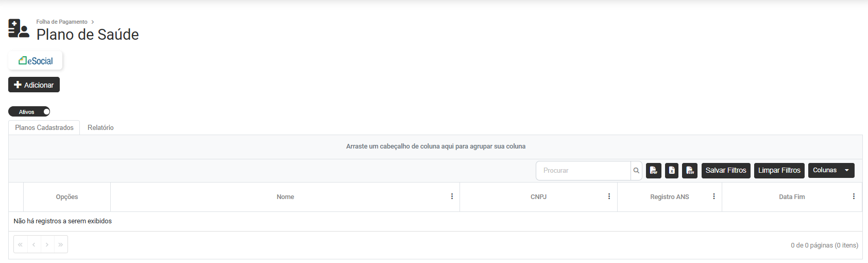
Task: Open the Data Fim column menu
Action: coord(854,196)
